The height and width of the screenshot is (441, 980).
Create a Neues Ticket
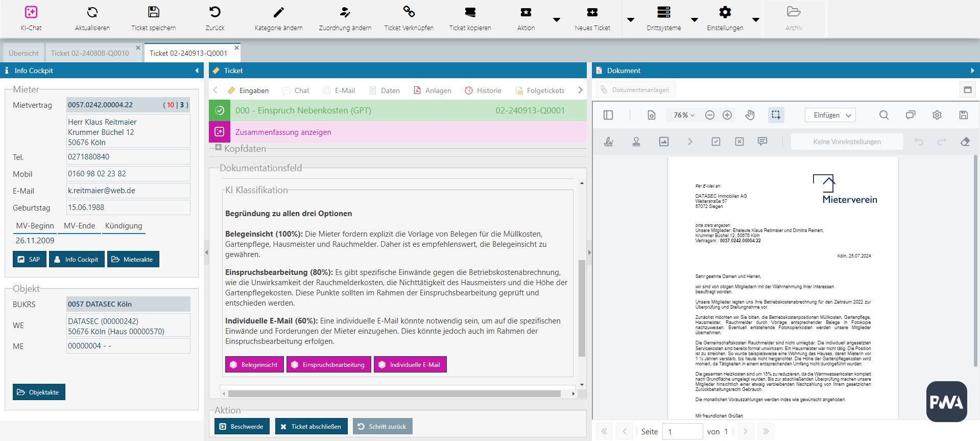(592, 19)
